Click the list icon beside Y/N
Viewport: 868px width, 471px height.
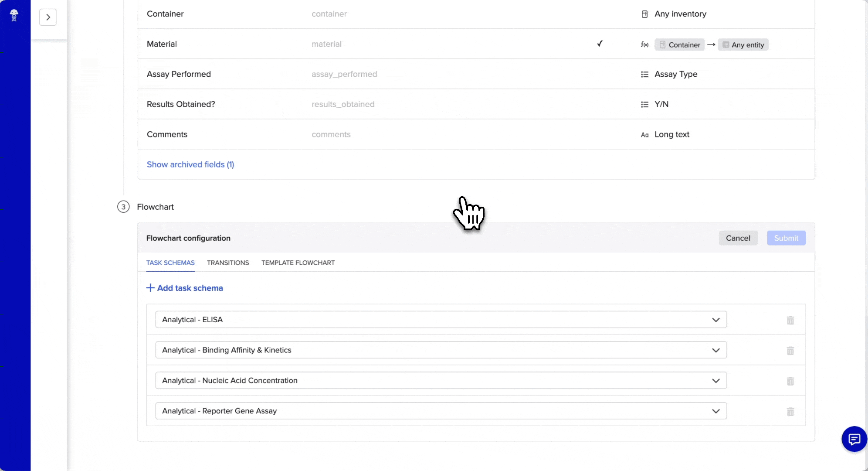point(644,104)
